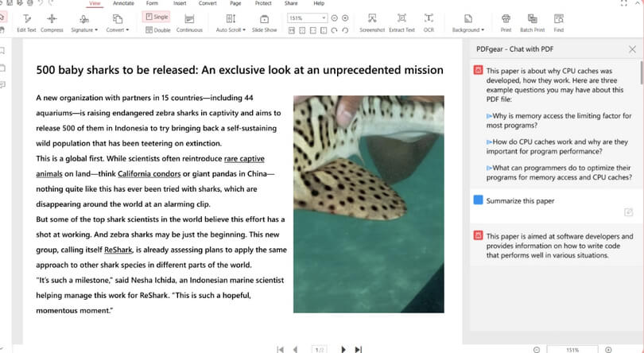This screenshot has height=353, width=644.
Task: Click the 'Summarize this paper' message
Action: 520,201
